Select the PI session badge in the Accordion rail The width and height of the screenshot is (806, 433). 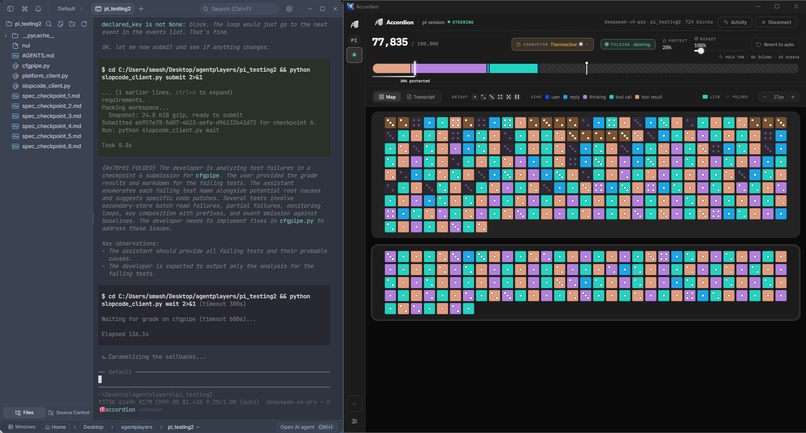point(354,40)
